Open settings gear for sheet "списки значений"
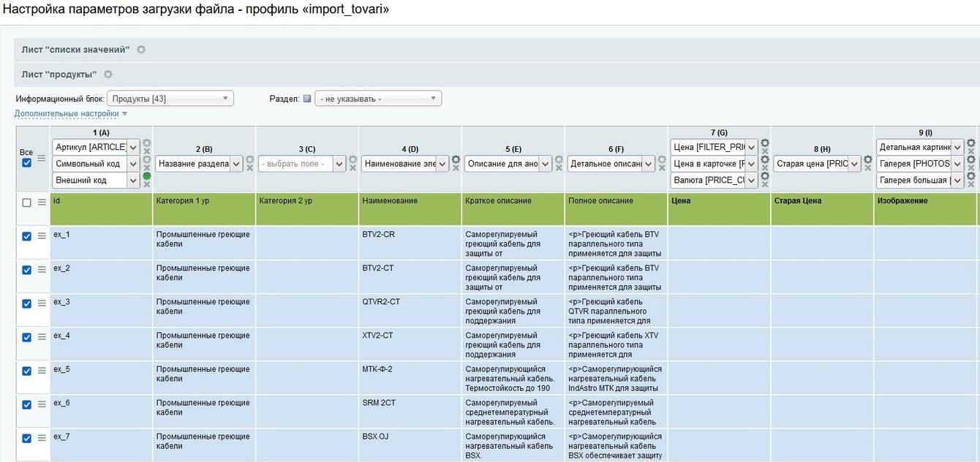 (x=141, y=50)
